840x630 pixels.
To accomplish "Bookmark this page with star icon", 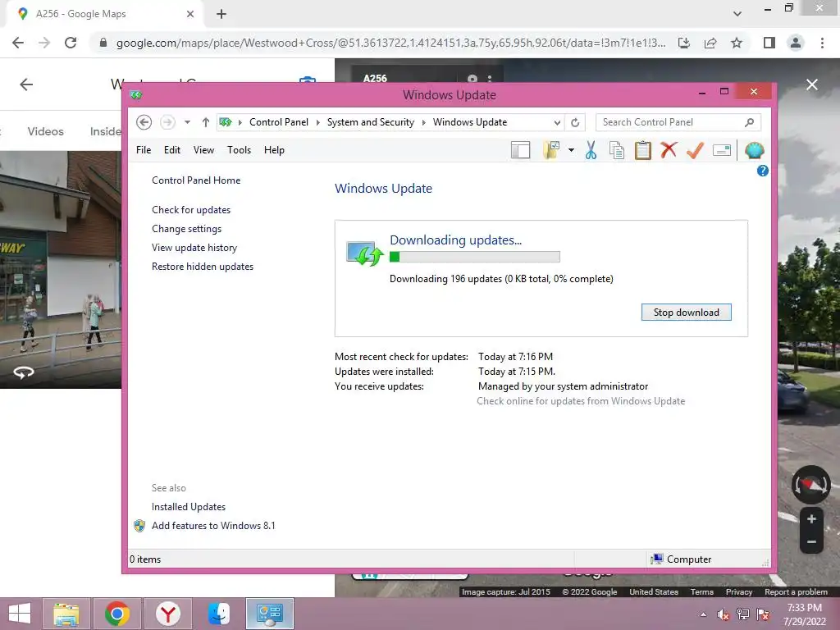I will pos(737,43).
